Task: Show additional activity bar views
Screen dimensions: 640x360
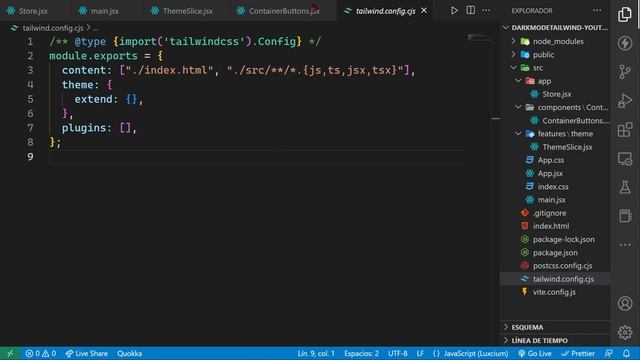Action: click(624, 245)
